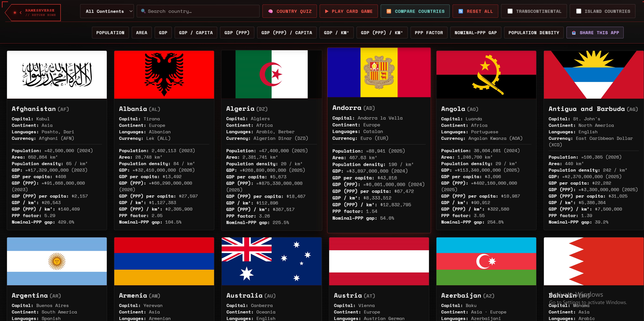
Task: Open the Angola flag image
Action: click(x=486, y=75)
